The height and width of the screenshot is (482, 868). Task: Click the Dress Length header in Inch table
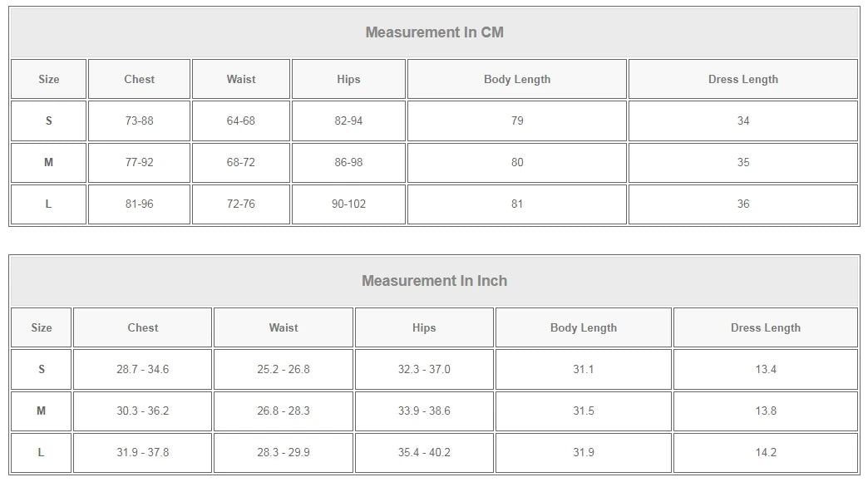[x=765, y=327]
